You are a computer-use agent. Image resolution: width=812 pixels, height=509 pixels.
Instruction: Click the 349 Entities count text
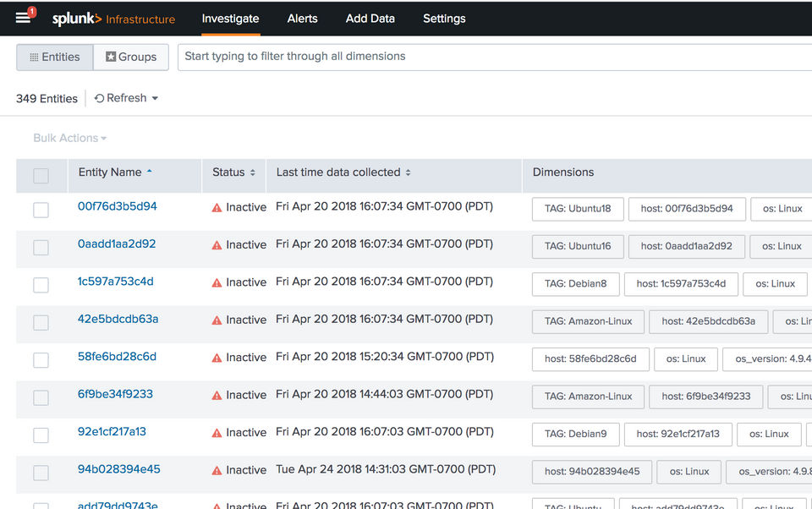tap(47, 98)
